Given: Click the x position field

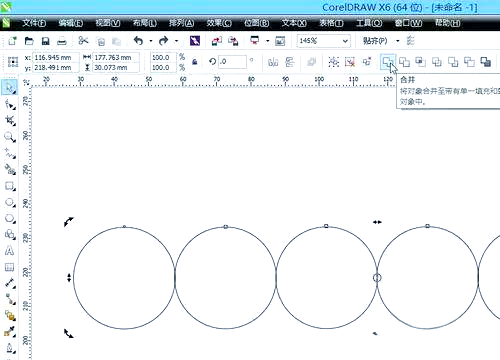Looking at the screenshot, I should [x=56, y=57].
